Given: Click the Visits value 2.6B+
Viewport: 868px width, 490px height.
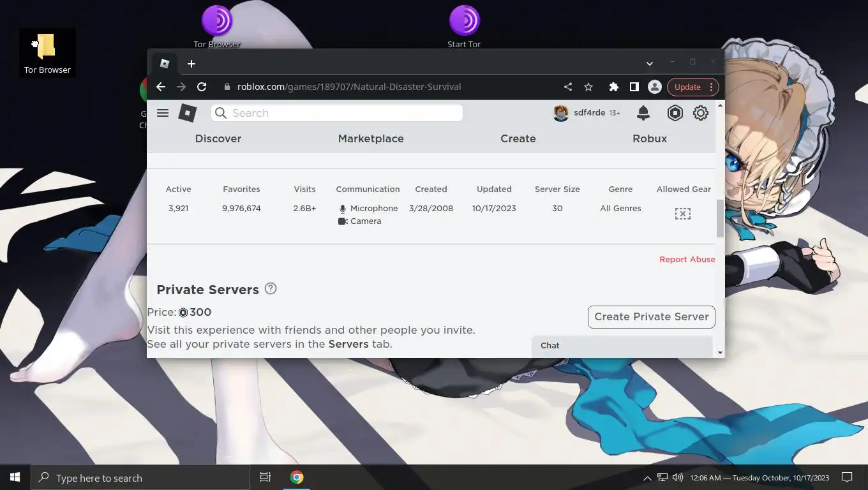Looking at the screenshot, I should click(x=304, y=209).
